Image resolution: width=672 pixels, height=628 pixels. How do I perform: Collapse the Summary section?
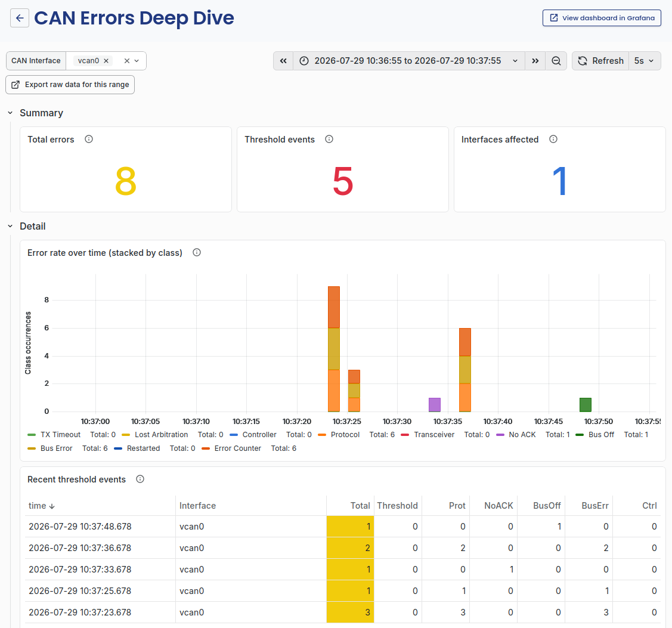point(10,113)
